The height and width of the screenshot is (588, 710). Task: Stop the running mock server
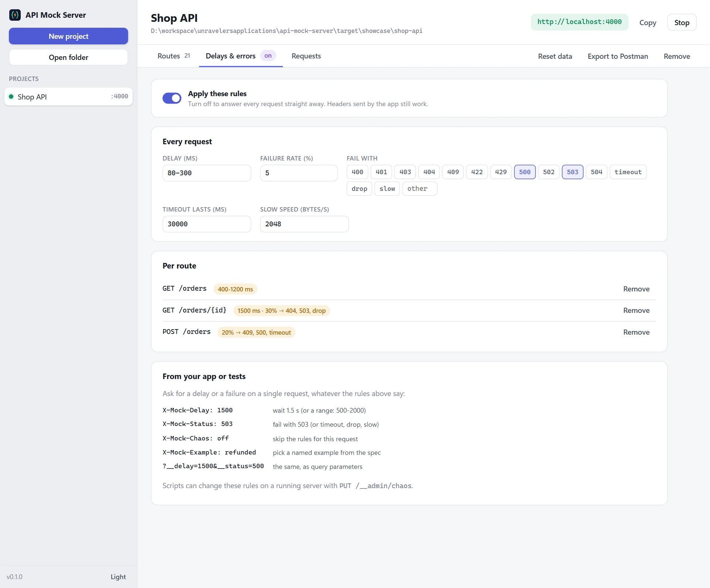682,22
